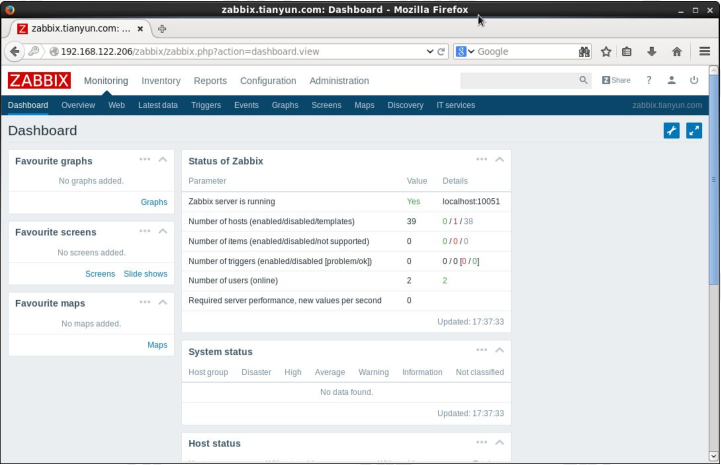721x465 pixels.
Task: Click the vertical scrollbar thumb
Action: [714, 179]
